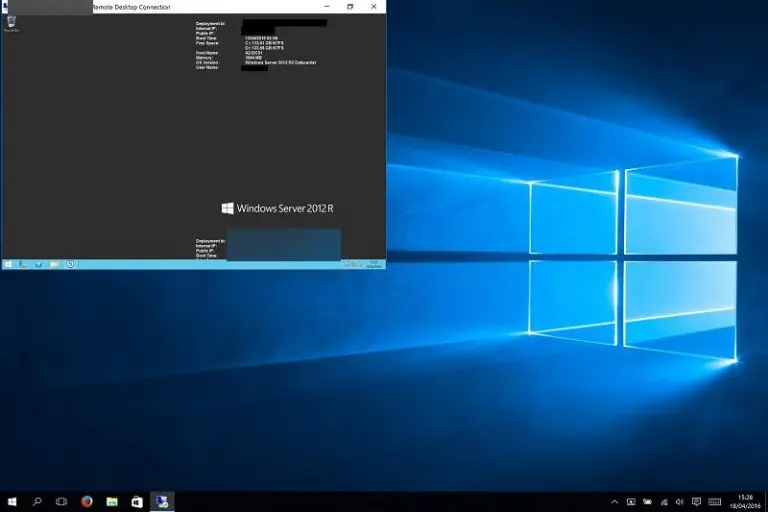The width and height of the screenshot is (768, 512).
Task: Click the system tray display projection icon
Action: 631,502
